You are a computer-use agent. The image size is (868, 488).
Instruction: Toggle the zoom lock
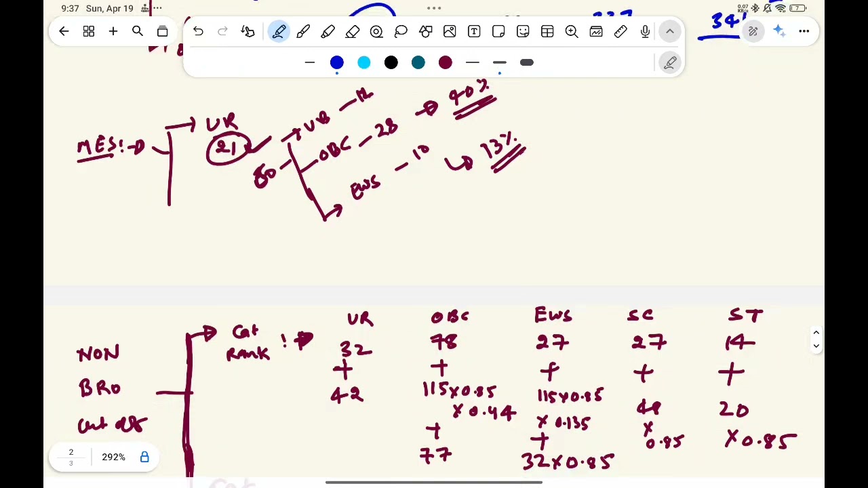[144, 457]
